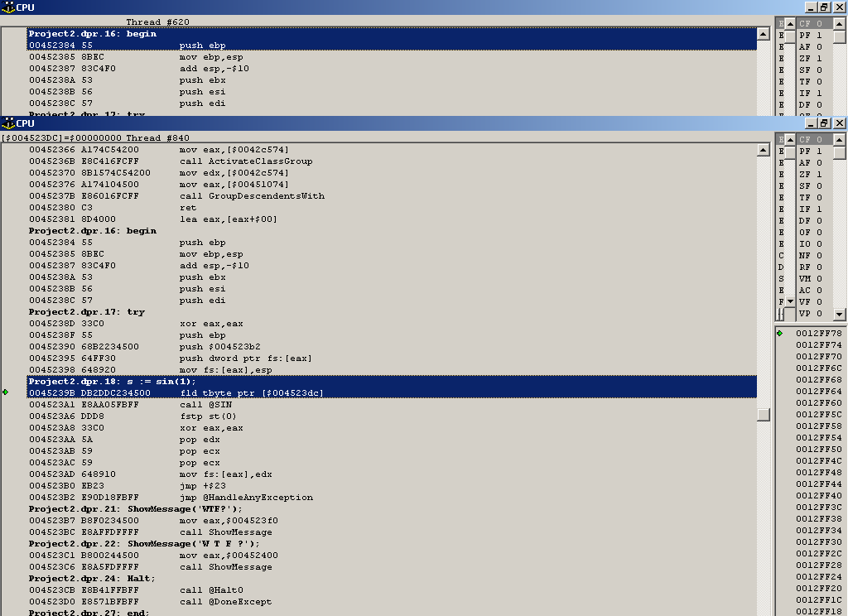Click the scroll-down arrow of the lower flags pane
848x616 pixels.
pyautogui.click(x=841, y=315)
